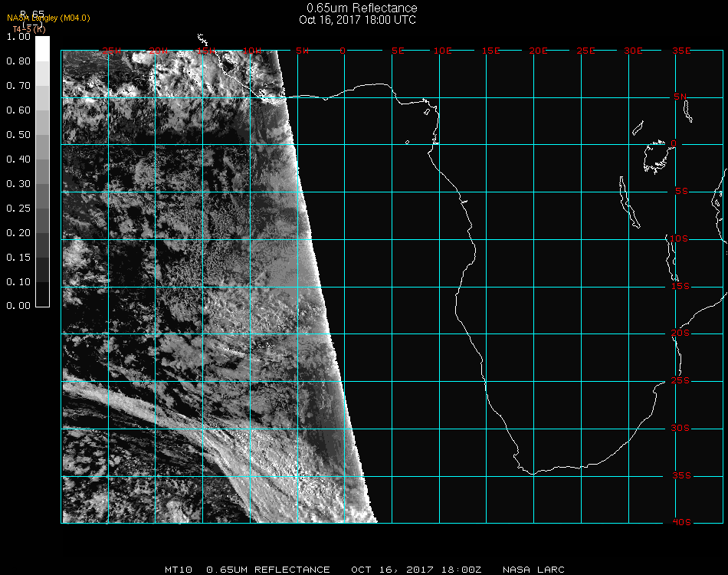Click the 30S latitude label
Image resolution: width=728 pixels, height=575 pixels.
point(680,429)
